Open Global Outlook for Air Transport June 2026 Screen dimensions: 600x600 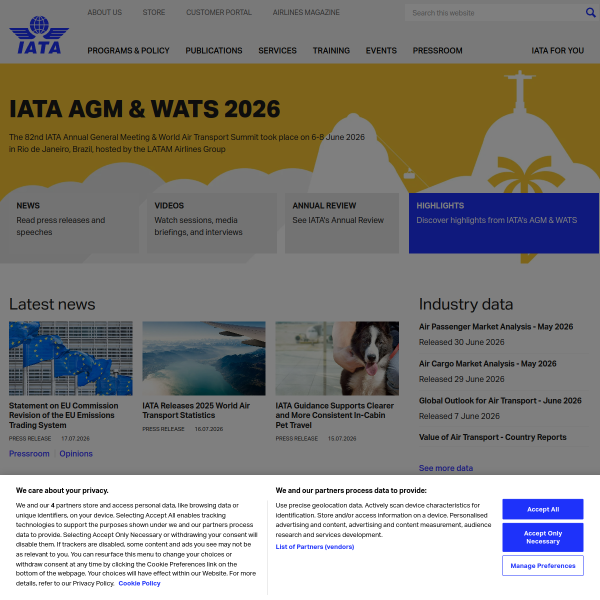tap(500, 401)
